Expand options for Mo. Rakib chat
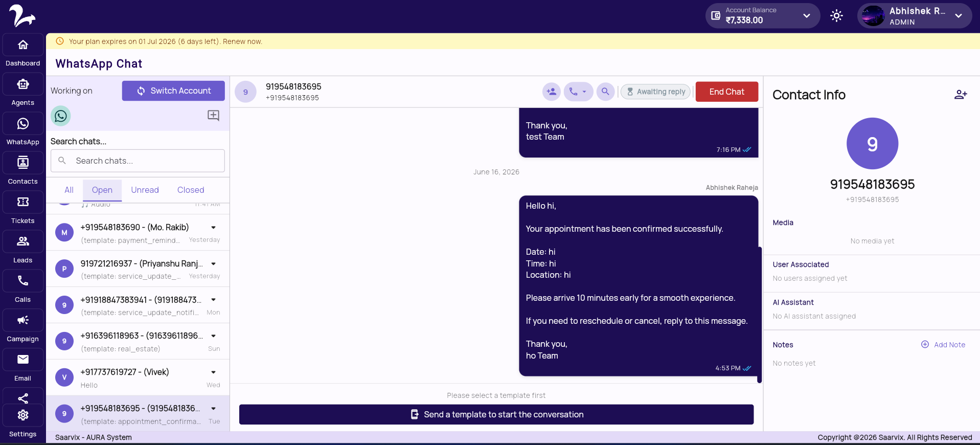 pyautogui.click(x=213, y=228)
